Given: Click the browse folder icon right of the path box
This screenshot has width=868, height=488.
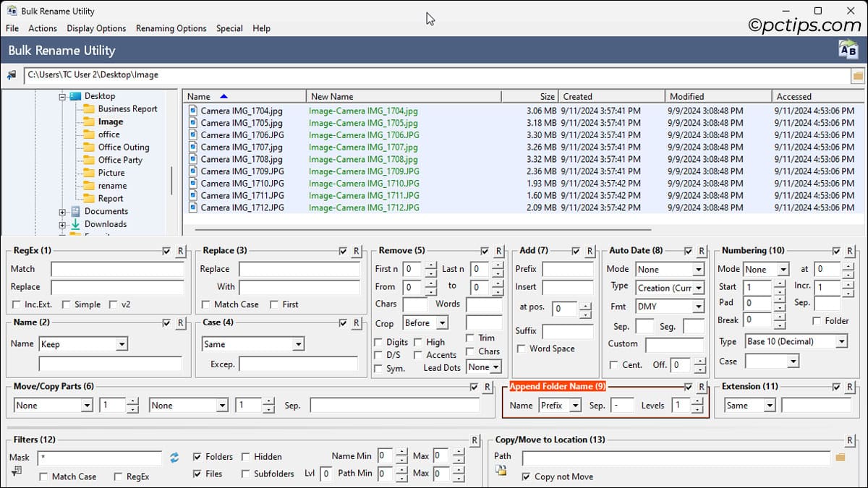Looking at the screenshot, I should click(x=858, y=75).
